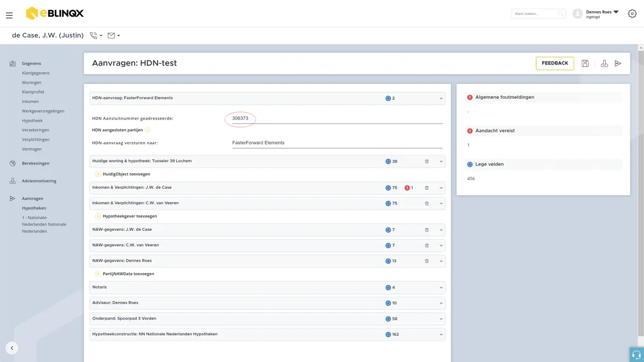This screenshot has height=362, width=644.
Task: Open phone dropdown next to client name
Action: (x=96, y=35)
